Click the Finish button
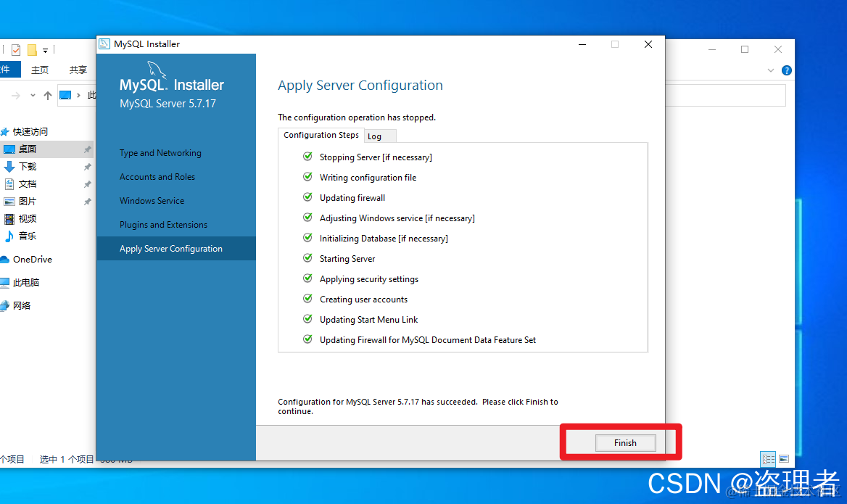Viewport: 847px width, 504px height. pyautogui.click(x=626, y=443)
